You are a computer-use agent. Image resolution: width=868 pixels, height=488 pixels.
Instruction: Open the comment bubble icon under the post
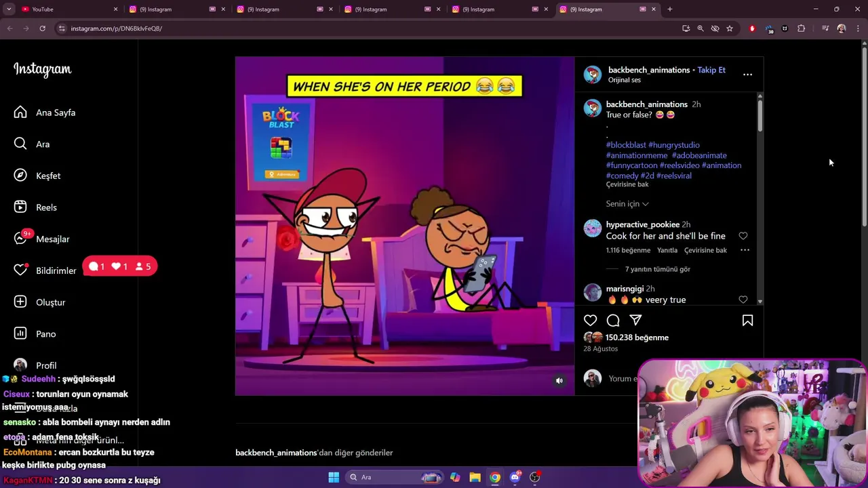613,321
